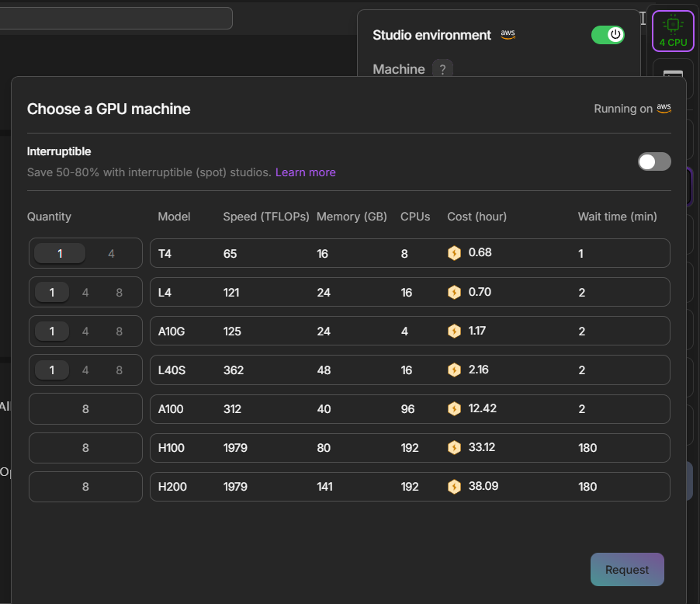The image size is (700, 604).
Task: Click the credit coin icon in A100 row
Action: click(454, 408)
